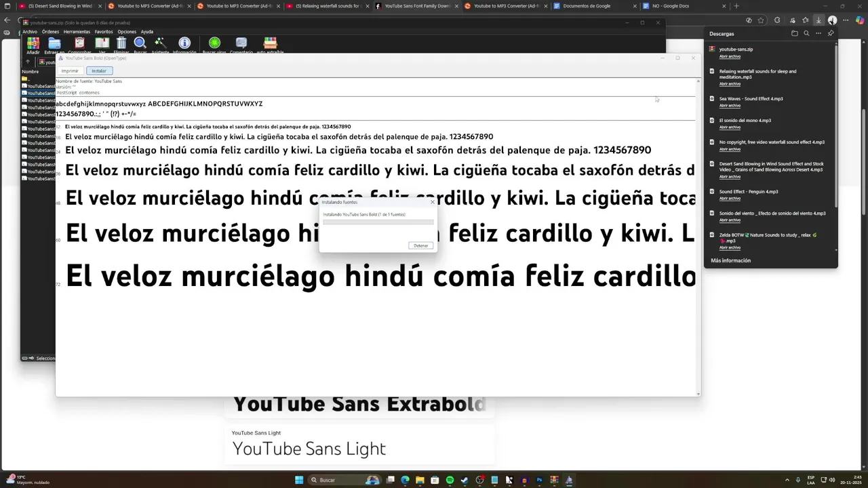This screenshot has width=868, height=488.
Task: Click the Nombre column header in WinRAR
Action: 31,71
